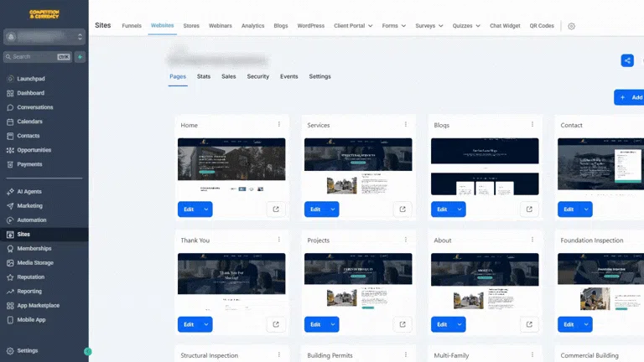This screenshot has height=362, width=644.
Task: Open the Quizzes dropdown menu
Action: pos(466,25)
